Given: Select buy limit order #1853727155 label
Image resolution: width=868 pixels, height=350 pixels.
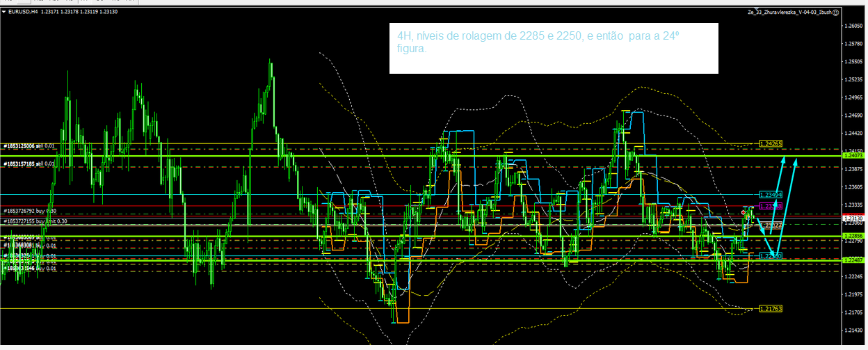Looking at the screenshot, I should (x=35, y=221).
